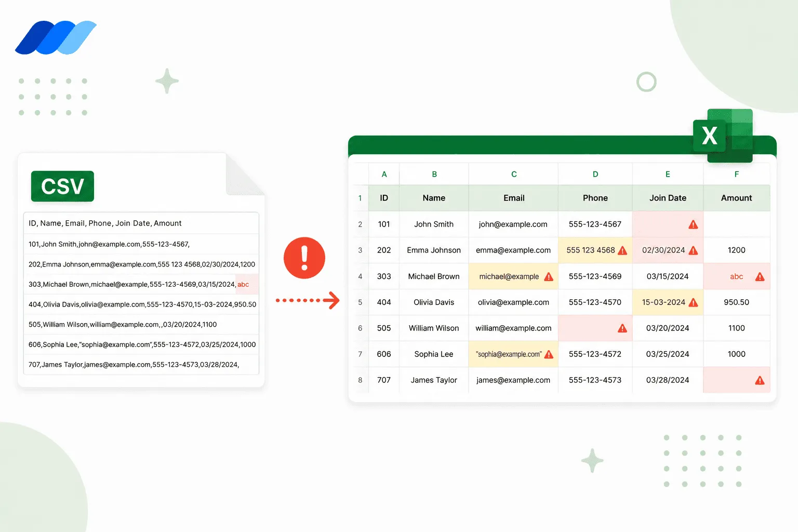Select column C header
Image resolution: width=798 pixels, height=532 pixels.
point(513,174)
